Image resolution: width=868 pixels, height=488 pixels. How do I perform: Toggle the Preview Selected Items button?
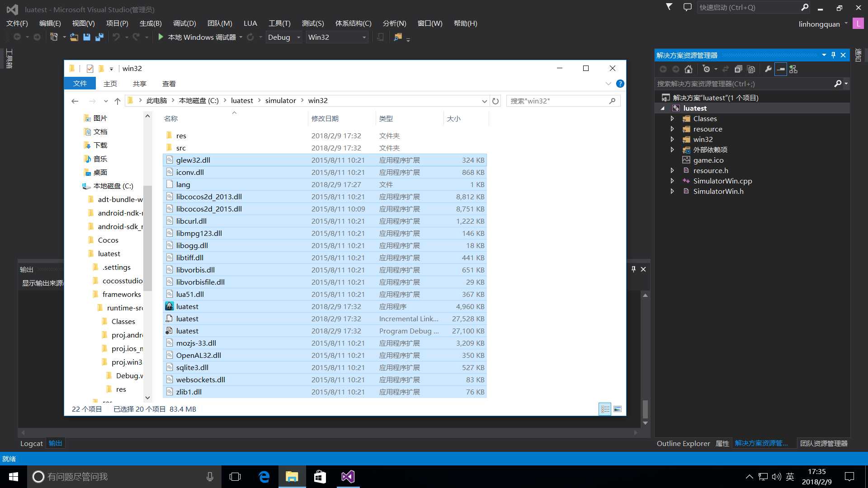click(781, 69)
